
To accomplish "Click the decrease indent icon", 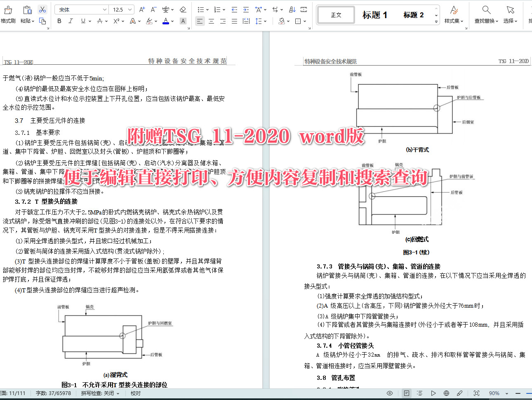I will click(234, 9).
